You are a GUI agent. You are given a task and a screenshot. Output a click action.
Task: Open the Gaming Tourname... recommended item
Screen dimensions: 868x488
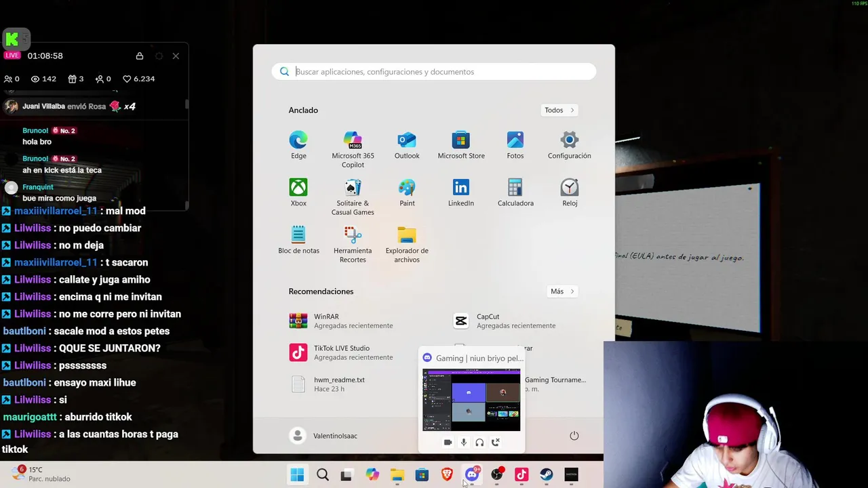coord(555,384)
